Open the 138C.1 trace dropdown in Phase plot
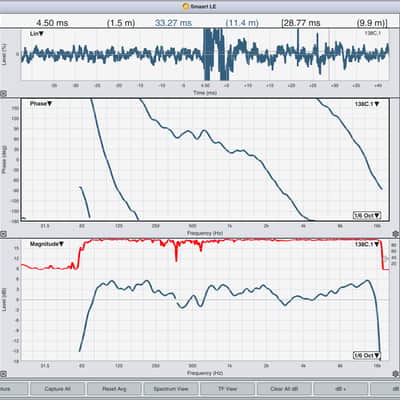The height and width of the screenshot is (400, 400). pos(367,104)
